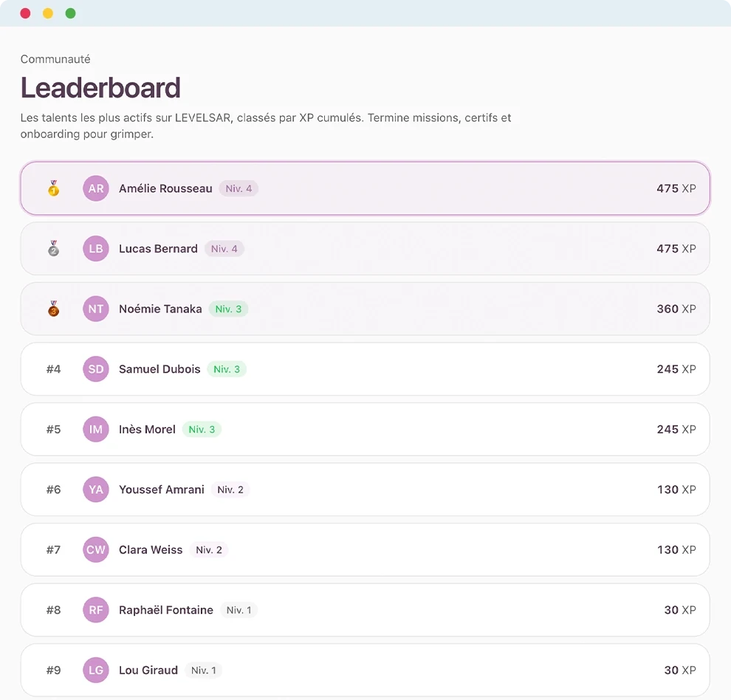Click the Niv. 3 badge next to Noémie Tanaka
This screenshot has width=731, height=700.
tap(228, 309)
